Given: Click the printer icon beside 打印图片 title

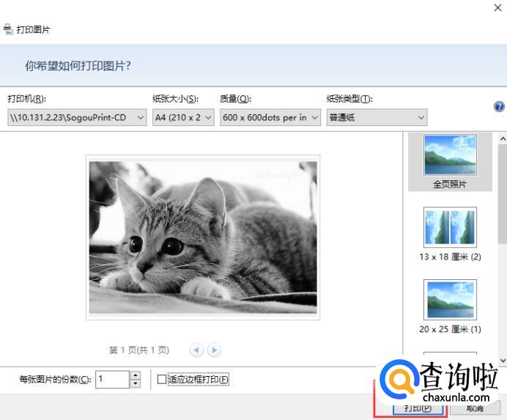Looking at the screenshot, I should (8, 29).
